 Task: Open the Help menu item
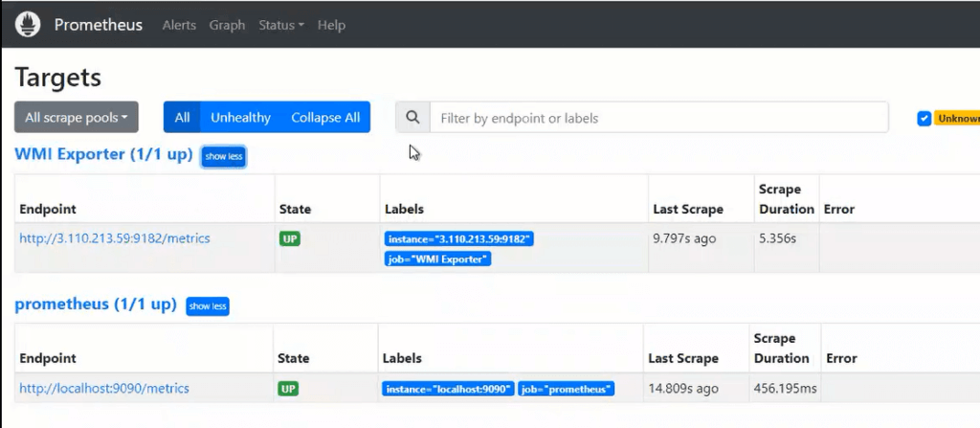[331, 25]
